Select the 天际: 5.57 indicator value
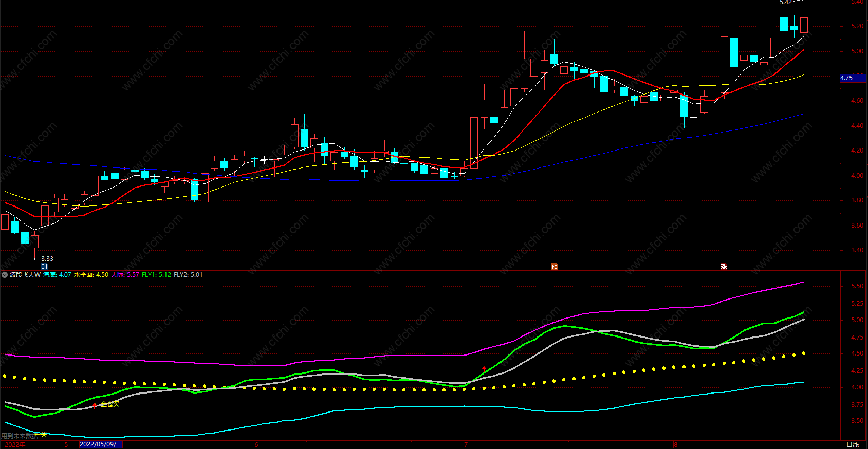Viewport: 868px width, 449px height. point(125,275)
